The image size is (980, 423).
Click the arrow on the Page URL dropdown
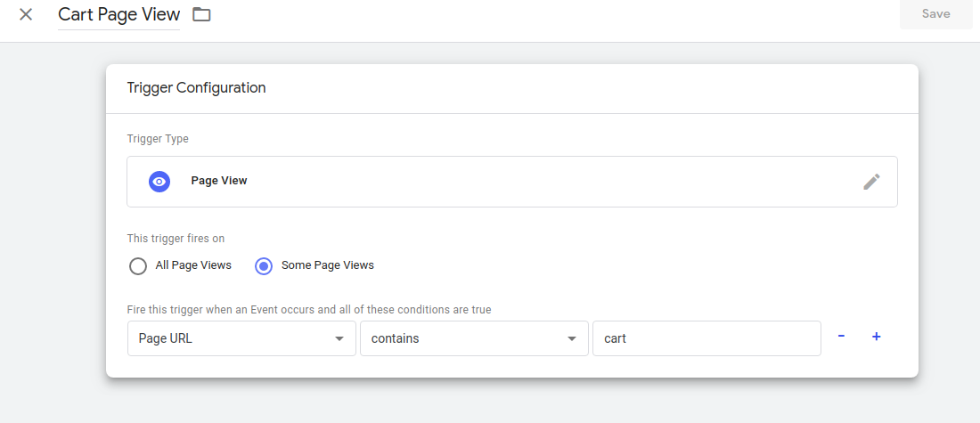tap(339, 339)
